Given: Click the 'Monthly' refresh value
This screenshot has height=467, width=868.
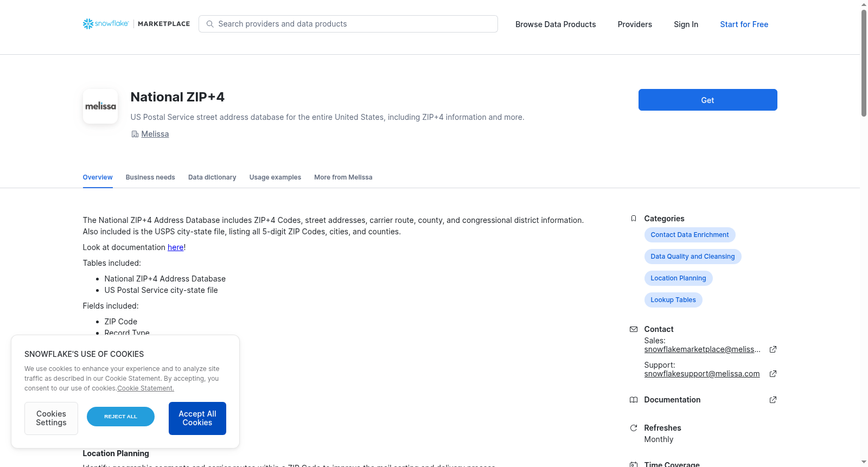Looking at the screenshot, I should click(x=659, y=439).
